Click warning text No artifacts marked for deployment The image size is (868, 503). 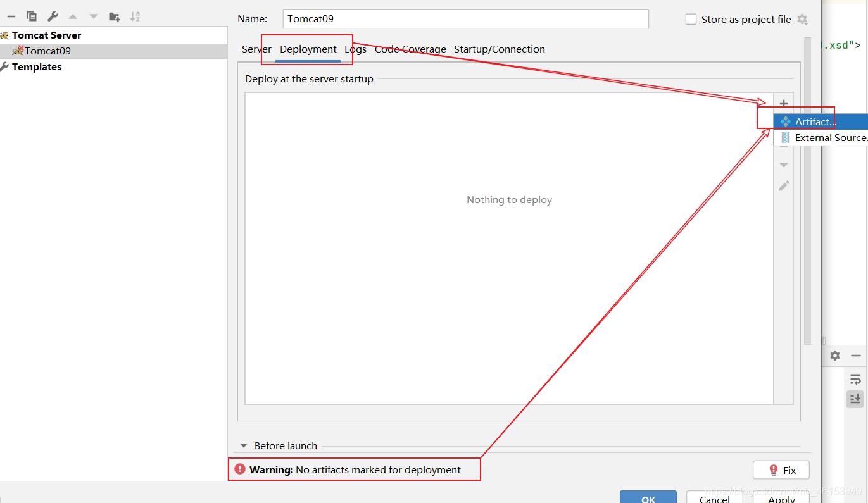coord(379,470)
